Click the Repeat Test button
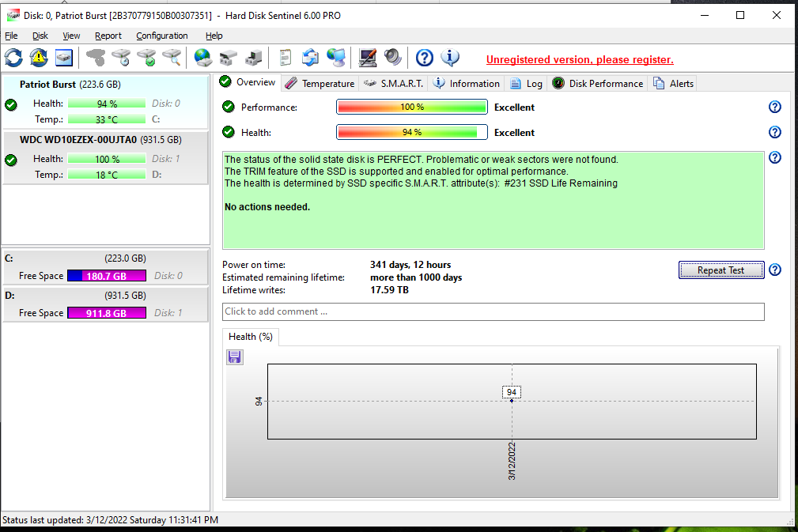 point(721,270)
